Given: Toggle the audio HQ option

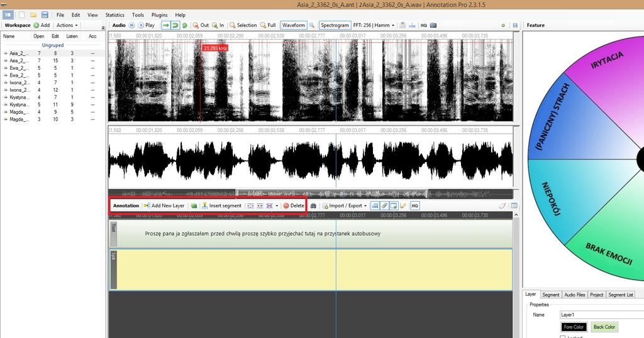Looking at the screenshot, I should pyautogui.click(x=423, y=25).
